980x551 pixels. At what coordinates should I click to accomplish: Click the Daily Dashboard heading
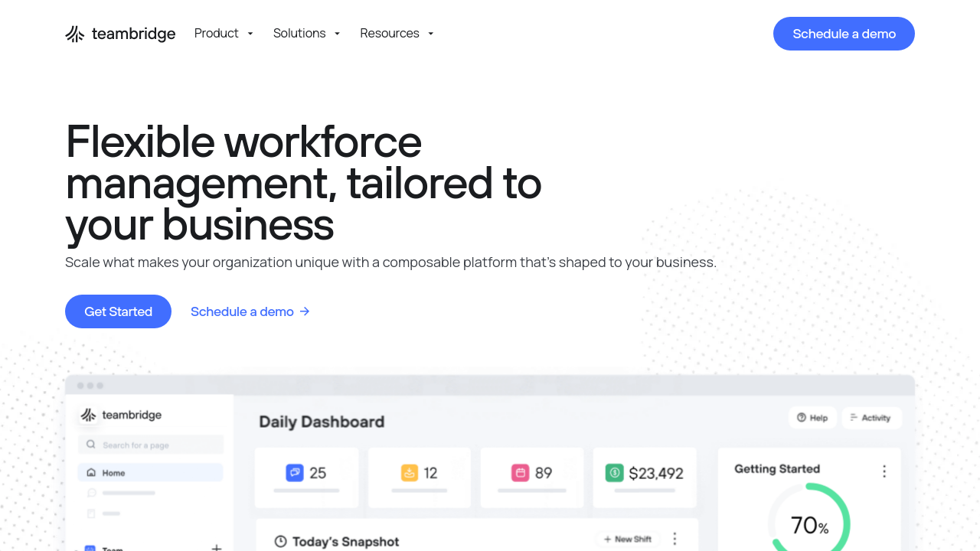click(322, 422)
